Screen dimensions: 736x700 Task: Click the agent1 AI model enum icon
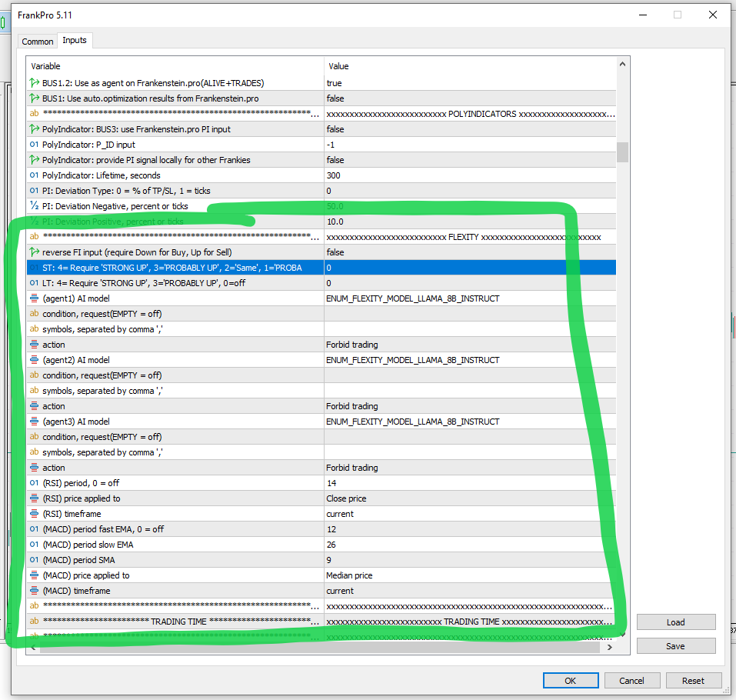[35, 298]
